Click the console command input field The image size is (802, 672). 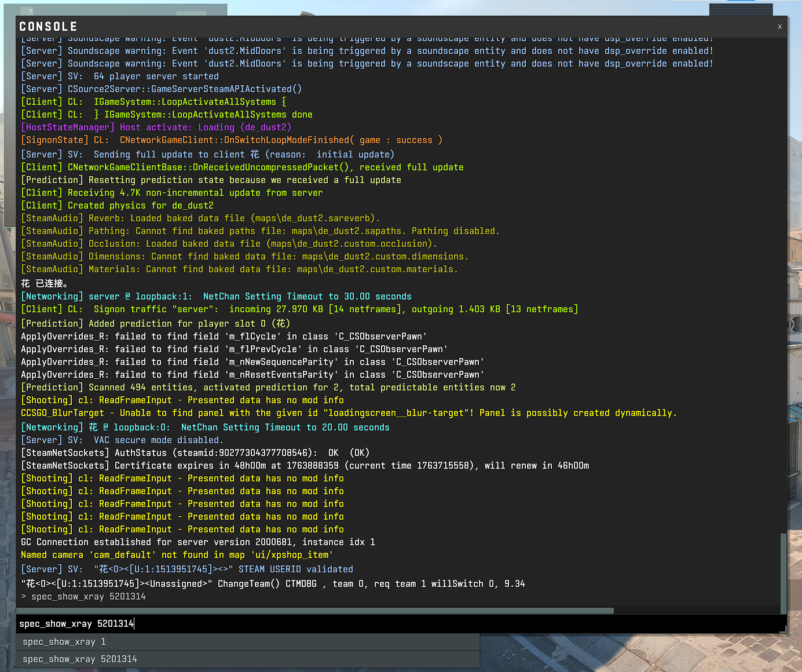[400, 623]
